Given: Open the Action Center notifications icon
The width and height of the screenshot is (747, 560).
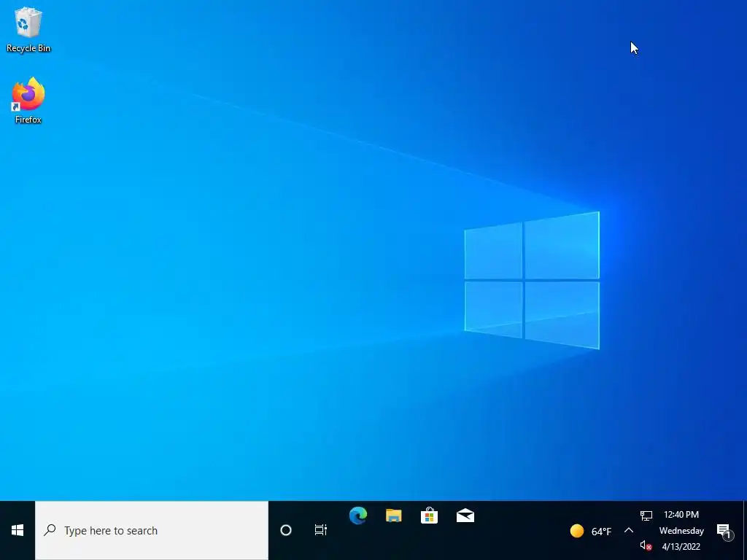Looking at the screenshot, I should click(x=724, y=531).
